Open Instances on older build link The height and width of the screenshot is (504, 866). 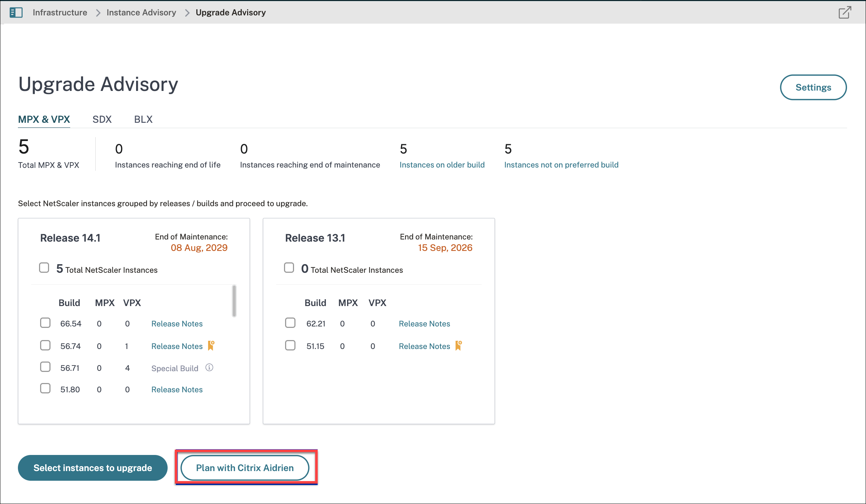[x=442, y=165]
